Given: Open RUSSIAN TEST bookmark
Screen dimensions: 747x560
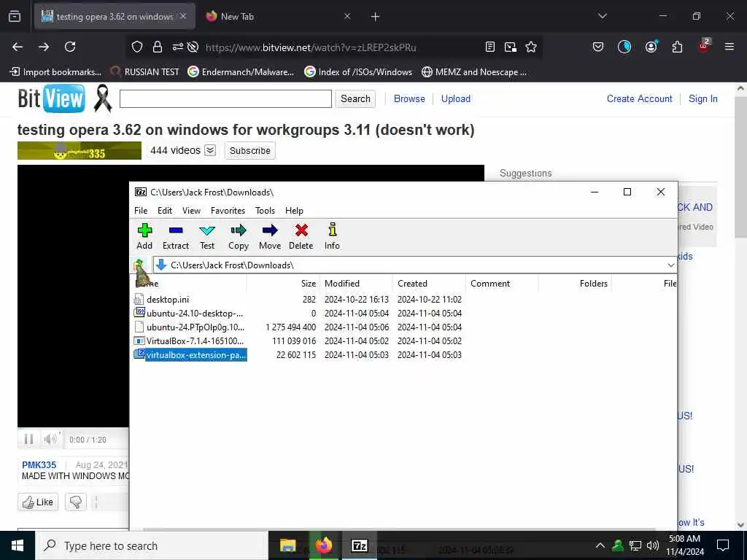Looking at the screenshot, I should 145,72.
